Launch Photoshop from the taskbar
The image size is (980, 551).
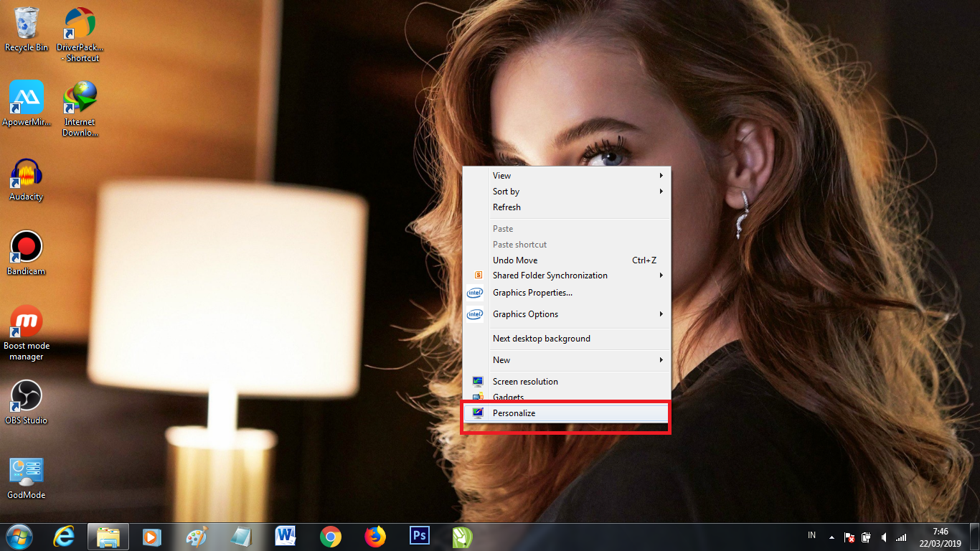point(419,537)
